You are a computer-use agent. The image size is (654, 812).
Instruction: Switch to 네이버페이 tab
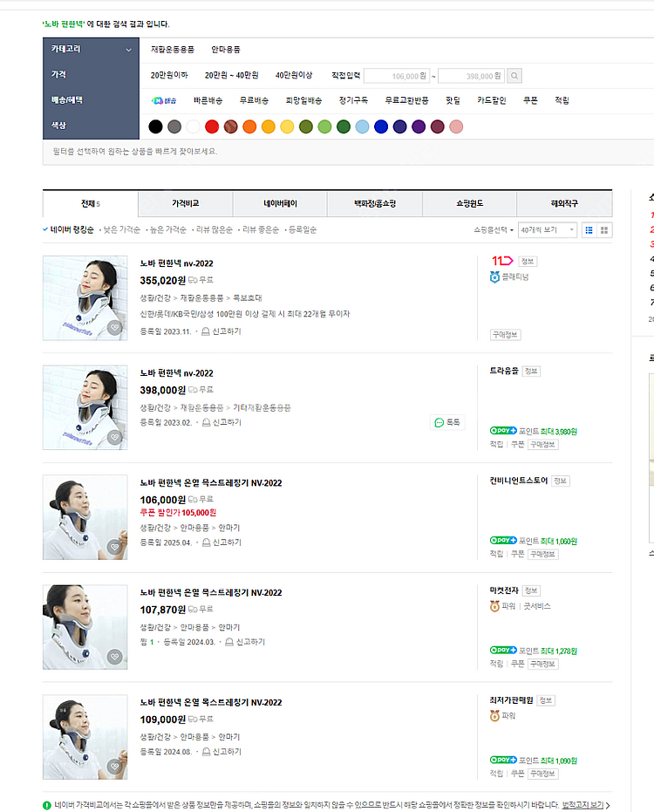click(280, 203)
